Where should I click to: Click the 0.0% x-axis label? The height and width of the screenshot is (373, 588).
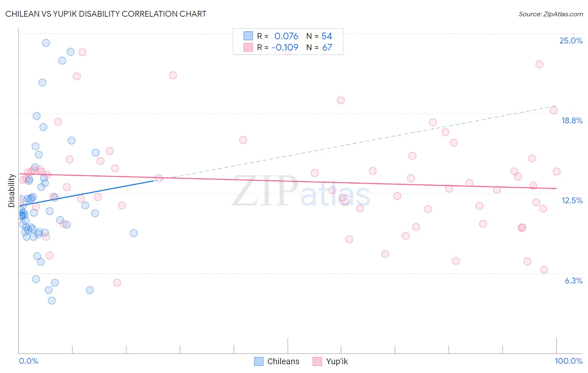pos(28,361)
